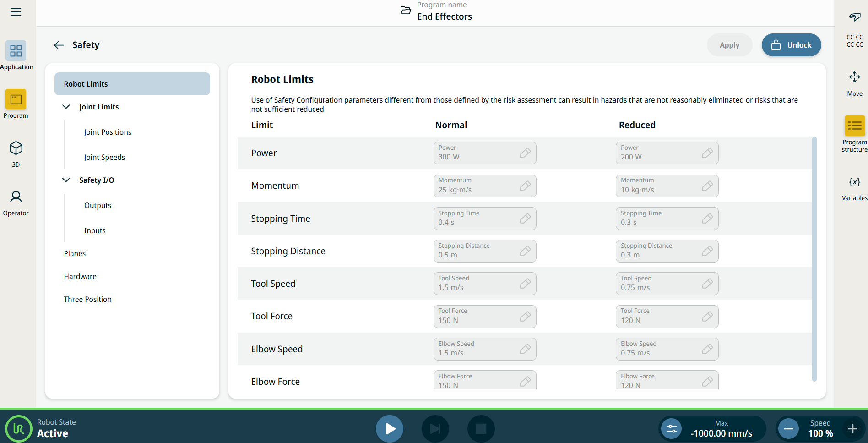
Task: Collapse the Safety I/O tree
Action: [66, 180]
